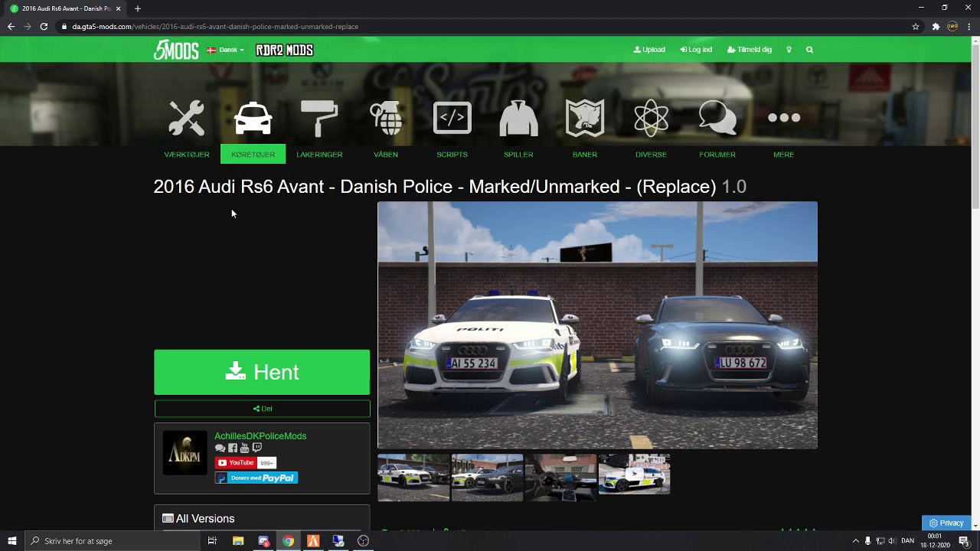Open the author's forum chat icon
Viewport: 980px width, 551px height.
[220, 448]
